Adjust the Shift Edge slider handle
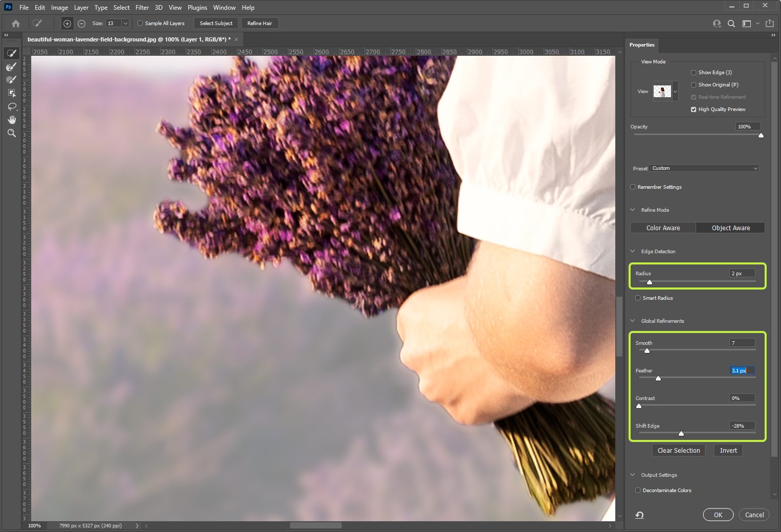781x532 pixels. [681, 434]
